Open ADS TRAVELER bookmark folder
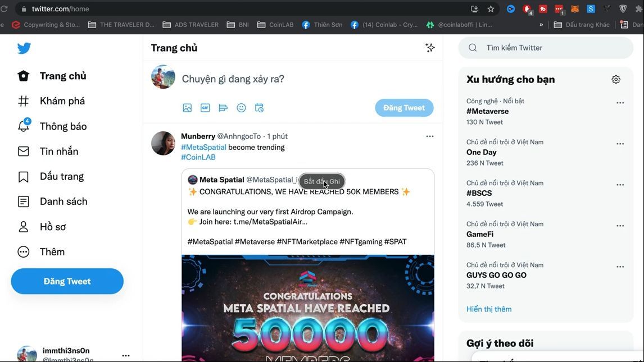 [191, 25]
